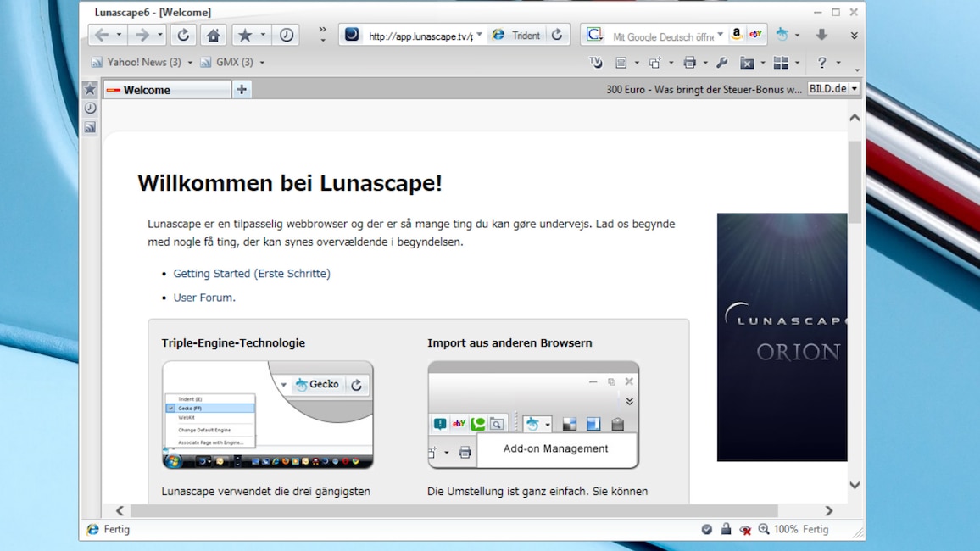
Task: Toggle the popup blocker eye icon
Action: (x=745, y=530)
